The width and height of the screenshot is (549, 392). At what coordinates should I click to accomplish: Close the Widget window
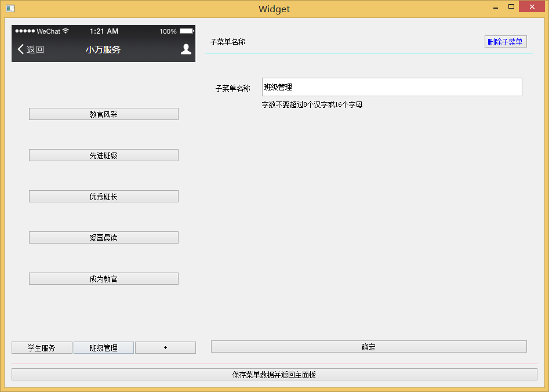pos(532,6)
